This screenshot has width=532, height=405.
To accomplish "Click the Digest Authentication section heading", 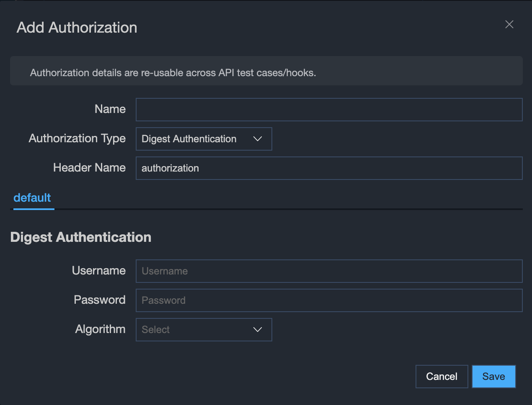I will click(81, 237).
